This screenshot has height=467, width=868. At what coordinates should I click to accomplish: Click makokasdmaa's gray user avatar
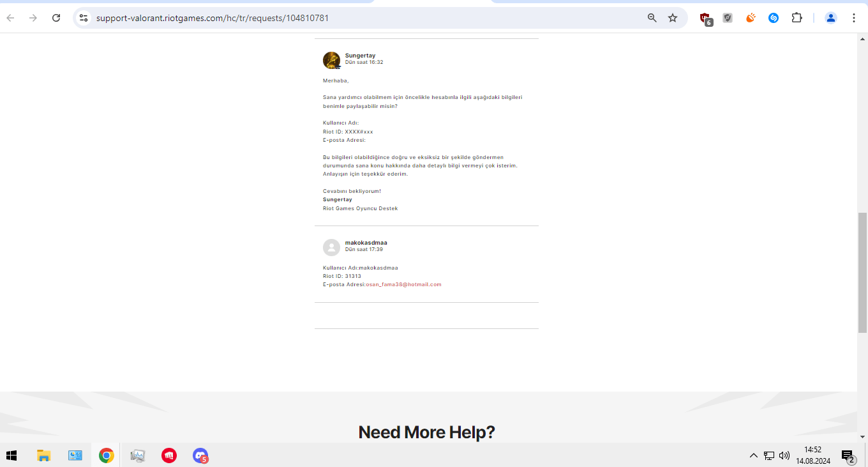pos(331,247)
